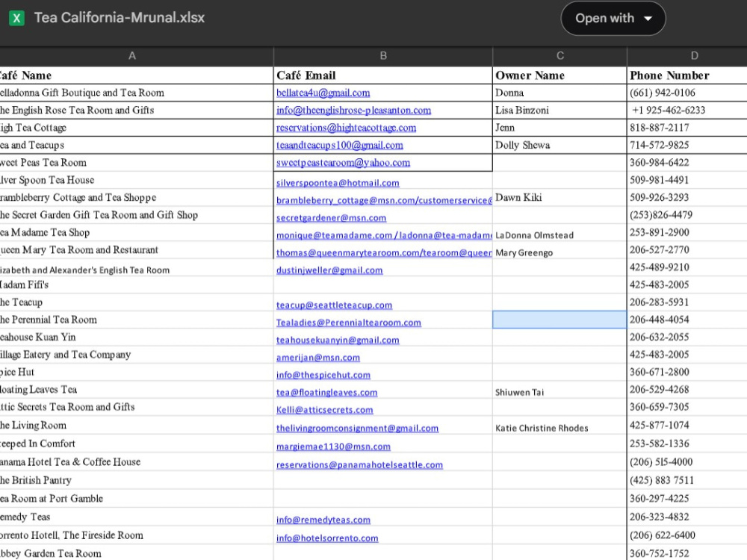Open info@thespicehut.com link
Screen dimensions: 747x560
323,376
